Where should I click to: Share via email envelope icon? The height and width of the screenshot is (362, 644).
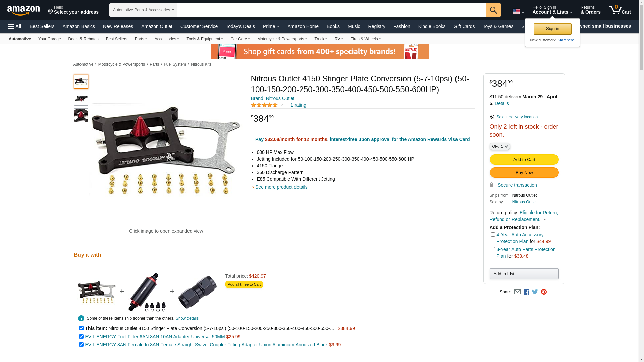tap(517, 292)
